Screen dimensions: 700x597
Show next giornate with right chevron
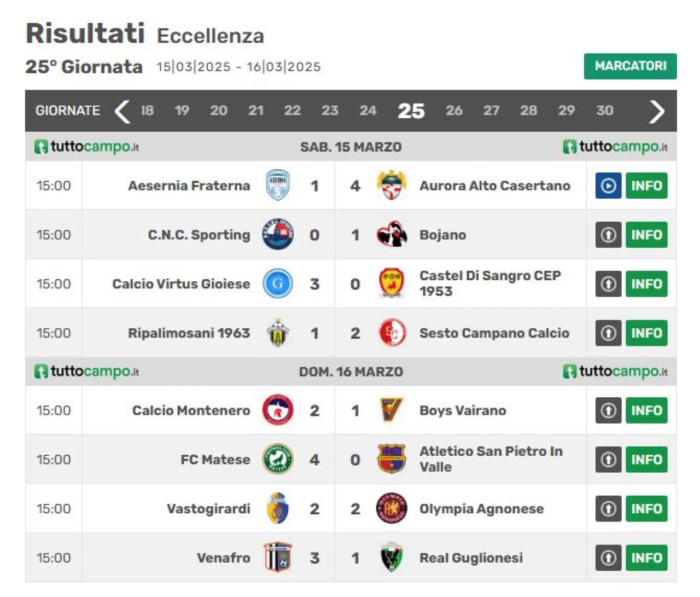(x=656, y=111)
